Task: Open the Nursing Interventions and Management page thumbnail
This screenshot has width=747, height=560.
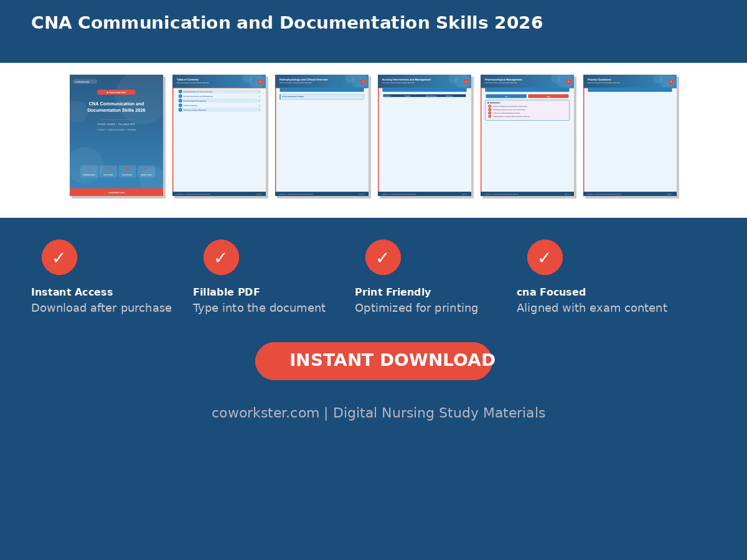Action: (x=425, y=136)
